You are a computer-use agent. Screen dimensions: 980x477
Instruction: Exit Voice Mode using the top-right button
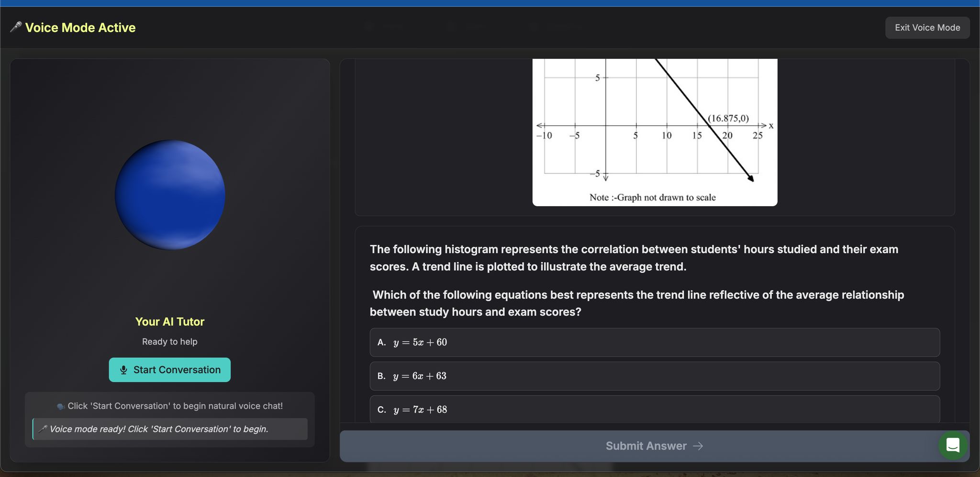pyautogui.click(x=927, y=28)
